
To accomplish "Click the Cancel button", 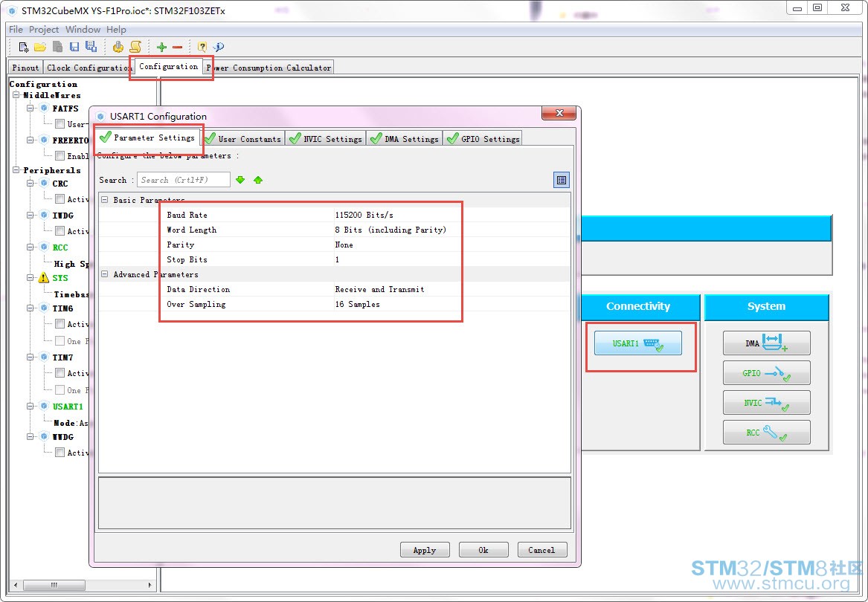I will click(542, 550).
